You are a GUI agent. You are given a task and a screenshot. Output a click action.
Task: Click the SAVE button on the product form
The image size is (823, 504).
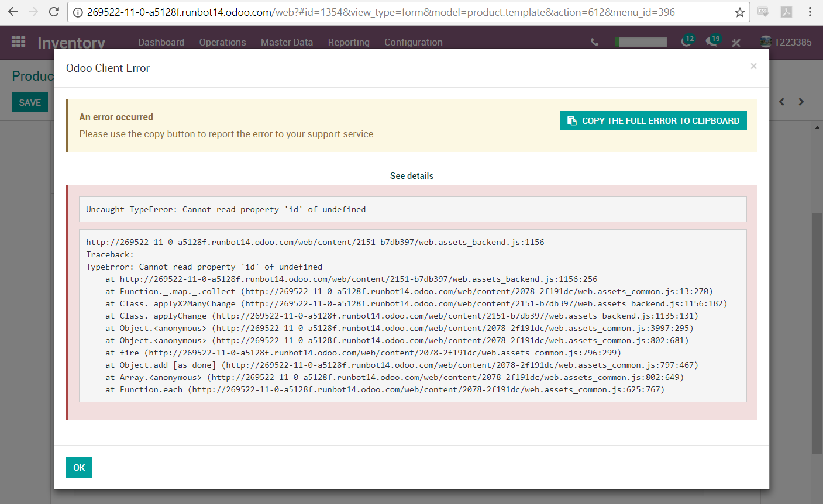point(29,102)
